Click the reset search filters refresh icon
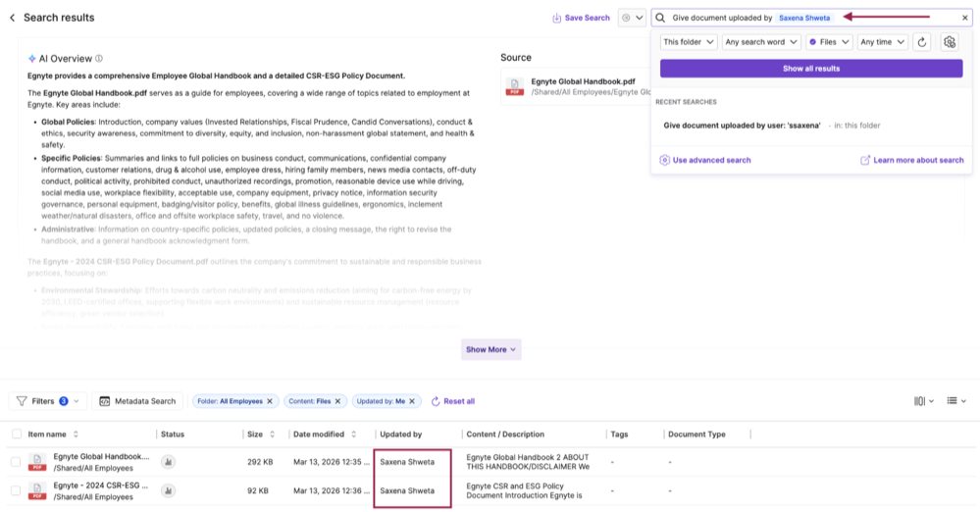This screenshot has width=980, height=512. click(x=920, y=42)
